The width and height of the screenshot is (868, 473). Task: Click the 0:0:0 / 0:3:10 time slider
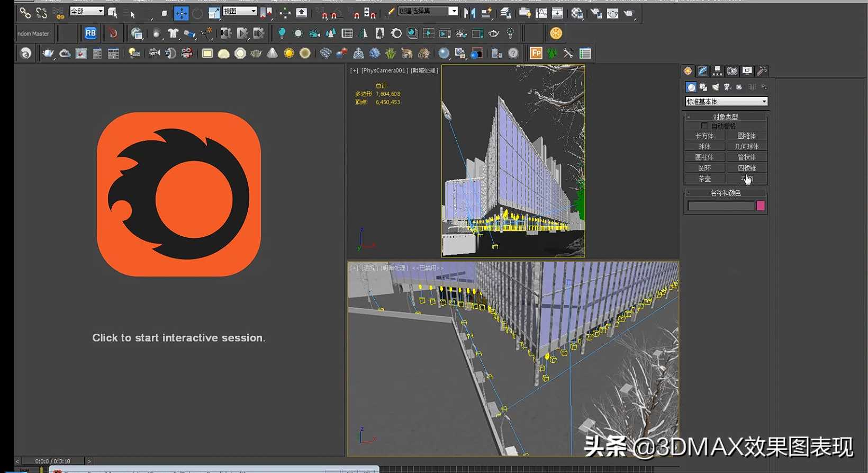click(x=53, y=461)
